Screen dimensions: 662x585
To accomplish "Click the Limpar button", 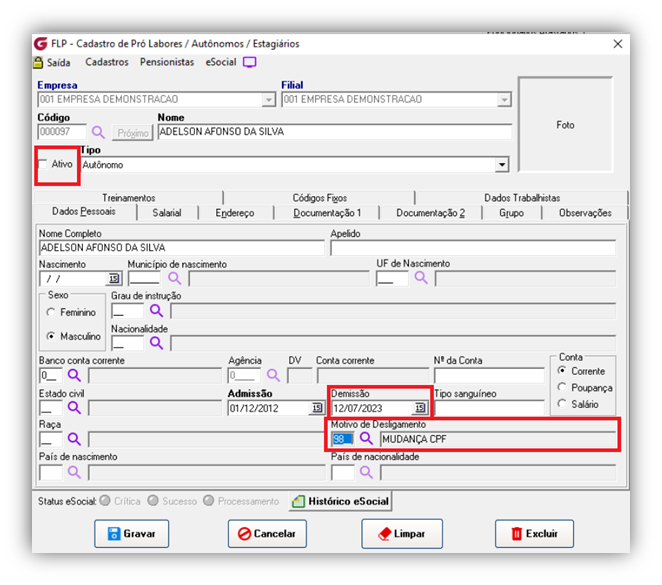I will coord(402,534).
